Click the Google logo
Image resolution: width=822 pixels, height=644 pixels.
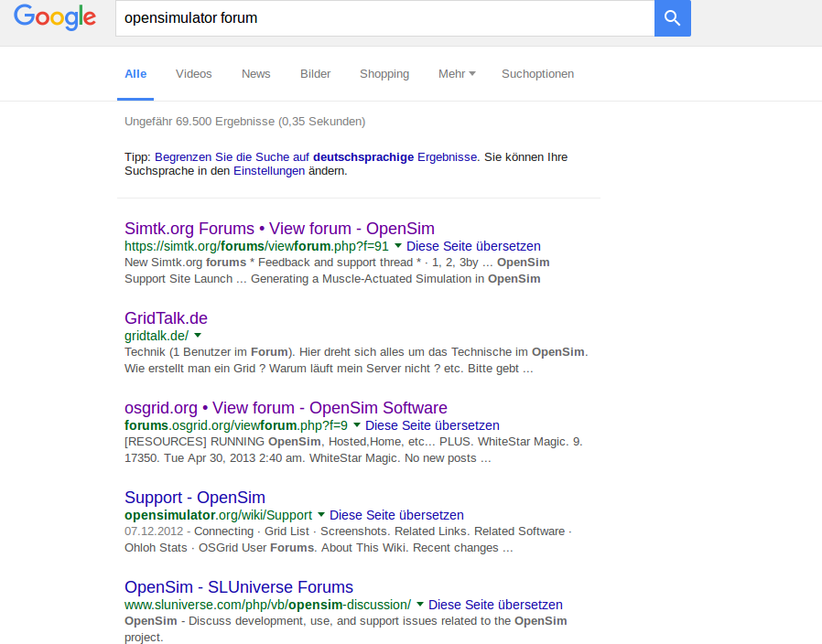click(x=55, y=17)
